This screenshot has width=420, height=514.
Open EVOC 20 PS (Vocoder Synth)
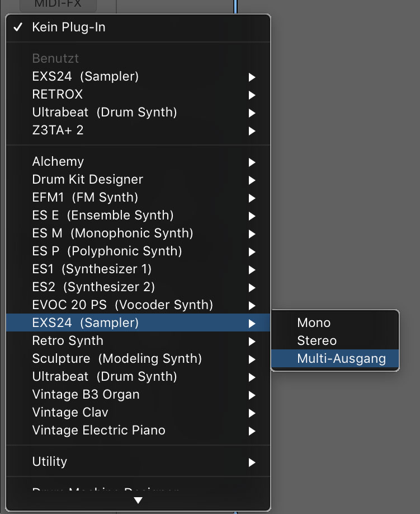click(138, 305)
